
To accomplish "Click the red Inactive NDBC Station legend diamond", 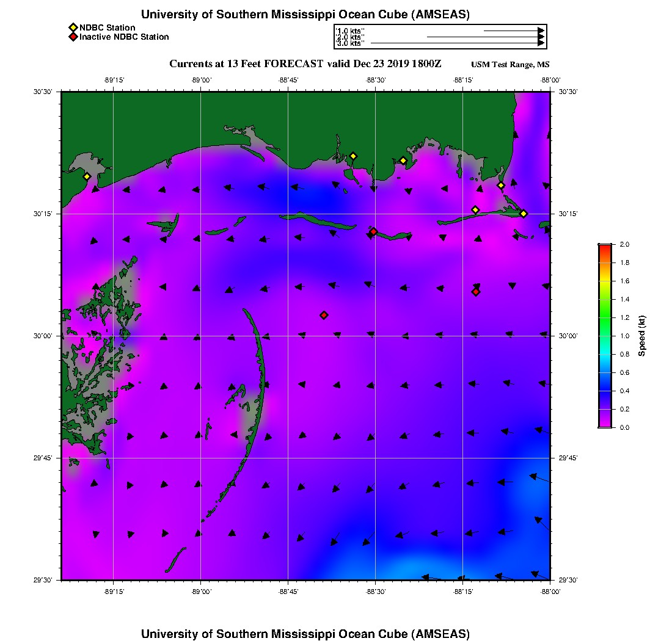I will (x=73, y=37).
